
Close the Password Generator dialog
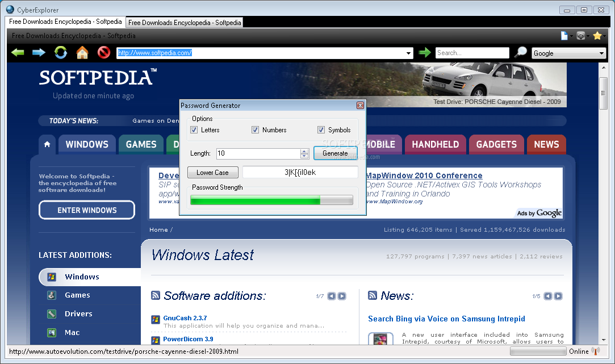click(360, 105)
